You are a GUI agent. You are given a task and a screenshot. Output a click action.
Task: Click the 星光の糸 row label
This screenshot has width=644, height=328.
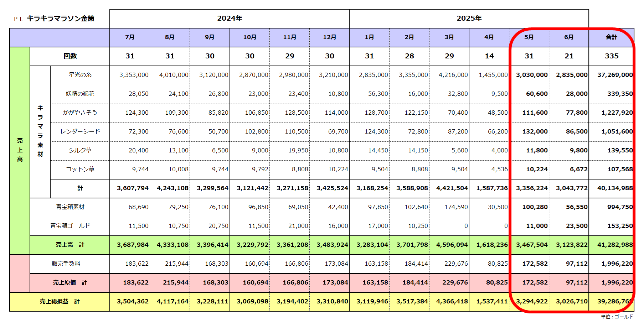tap(80, 75)
